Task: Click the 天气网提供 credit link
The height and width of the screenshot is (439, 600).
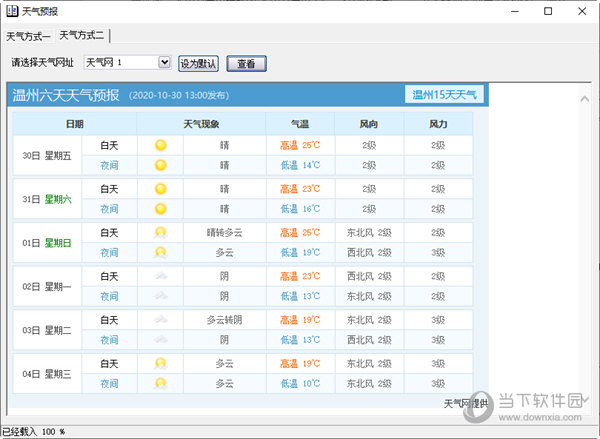Action: coord(464,403)
